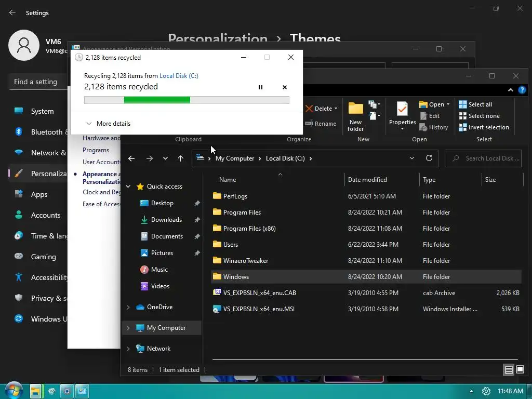The height and width of the screenshot is (399, 532).
Task: Open File Explorer from the taskbar
Action: [36, 391]
